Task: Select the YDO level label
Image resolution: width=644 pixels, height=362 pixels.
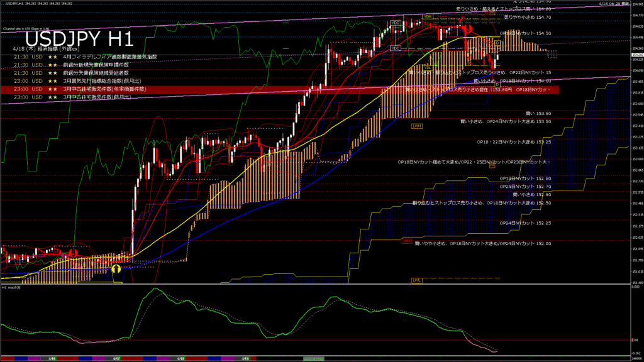Action: pos(396,23)
